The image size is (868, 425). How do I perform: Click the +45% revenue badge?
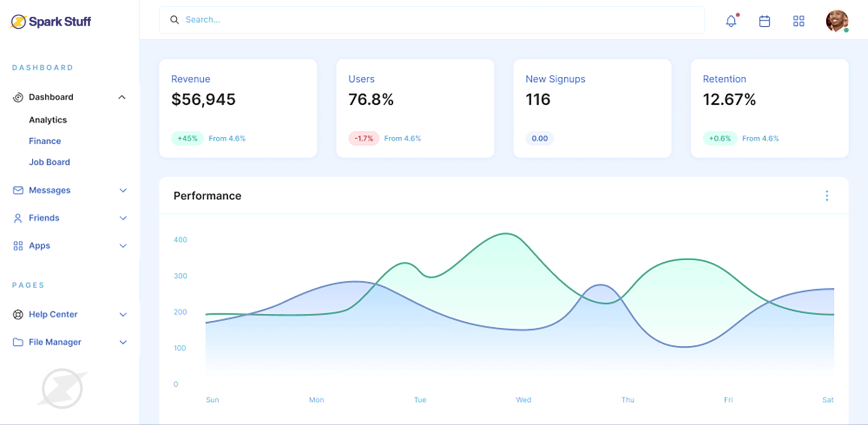point(187,138)
